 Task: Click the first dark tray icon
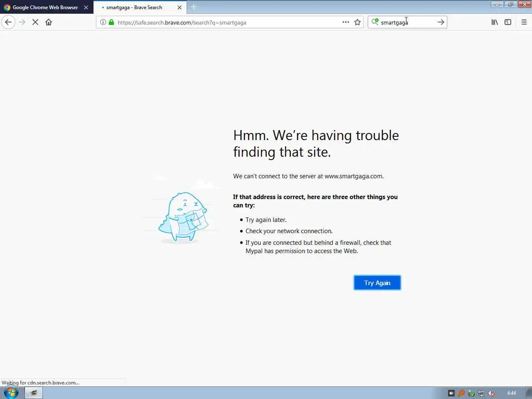click(x=451, y=393)
